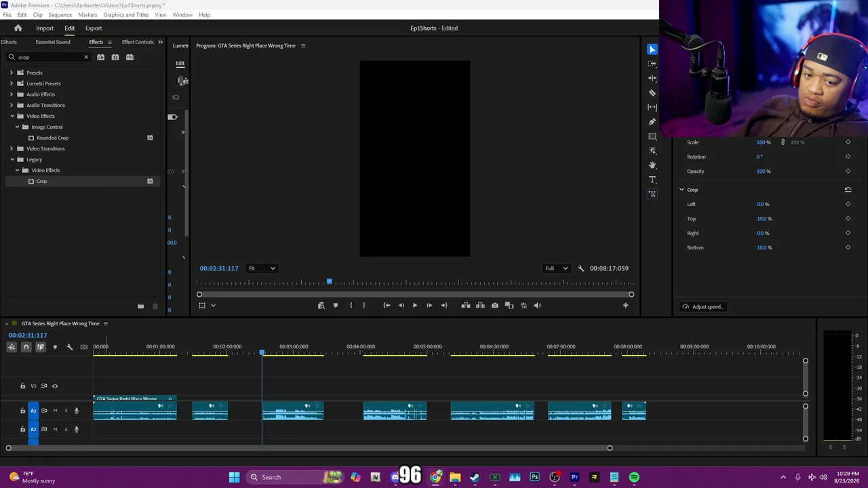Click the Adjust speed button
Screen dimensions: 868x488
[x=703, y=307]
